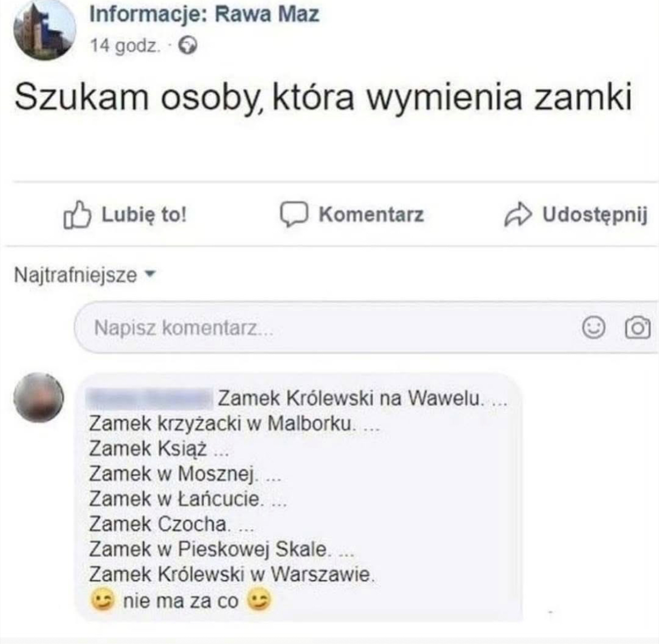Click the Komentarz button
This screenshot has width=659, height=644.
point(352,215)
